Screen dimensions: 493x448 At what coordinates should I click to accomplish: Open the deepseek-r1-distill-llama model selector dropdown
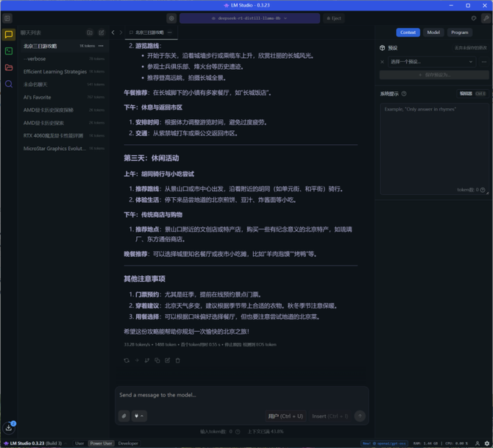pos(249,18)
